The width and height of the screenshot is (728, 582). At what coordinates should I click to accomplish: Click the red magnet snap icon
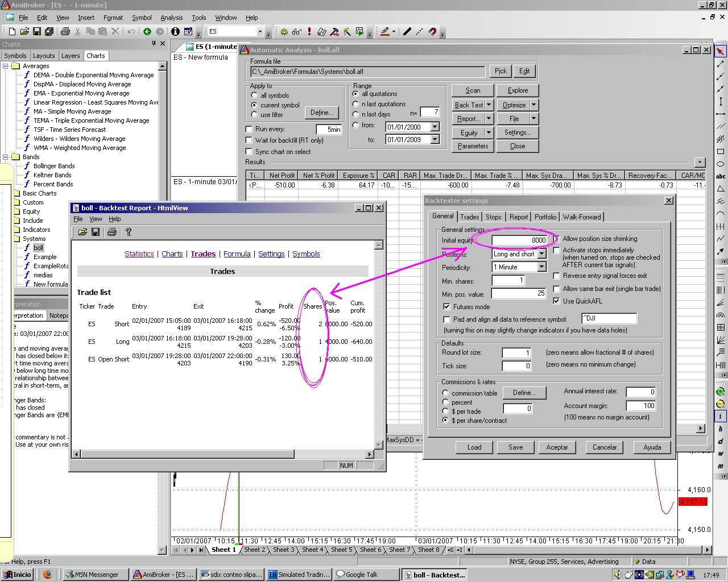click(x=432, y=32)
